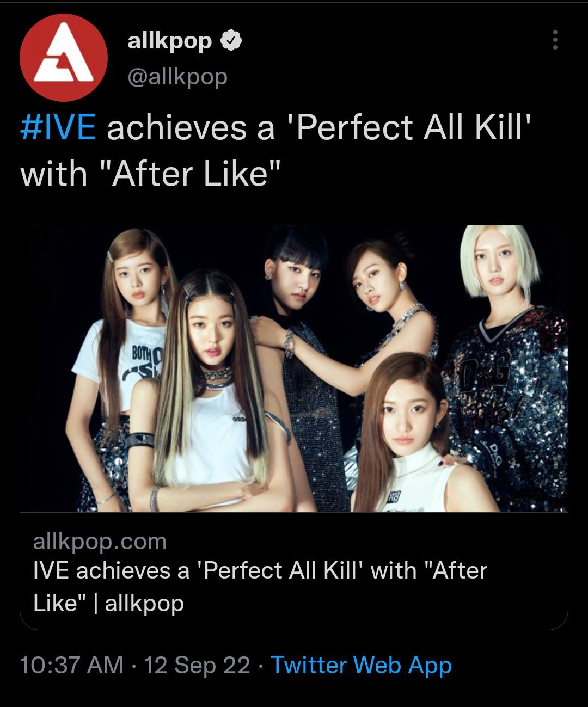Open the allkpop profile avatar
588x707 pixels.
(x=63, y=58)
